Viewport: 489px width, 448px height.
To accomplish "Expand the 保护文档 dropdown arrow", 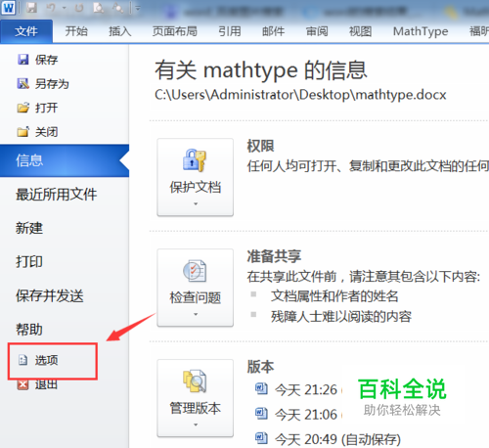I will tap(196, 203).
